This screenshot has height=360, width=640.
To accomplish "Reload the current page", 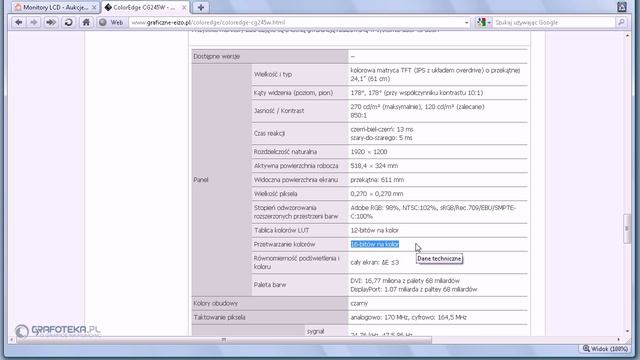I will point(69,22).
